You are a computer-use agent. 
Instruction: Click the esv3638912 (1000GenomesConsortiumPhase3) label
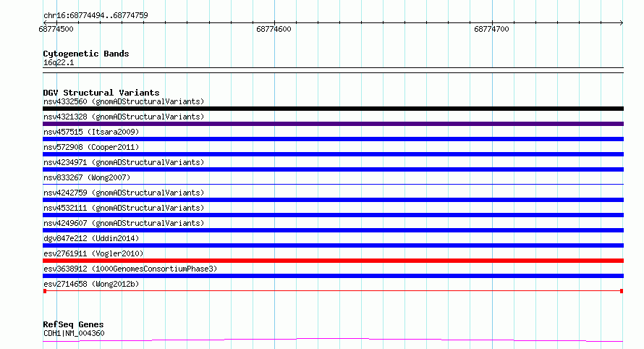(130, 269)
